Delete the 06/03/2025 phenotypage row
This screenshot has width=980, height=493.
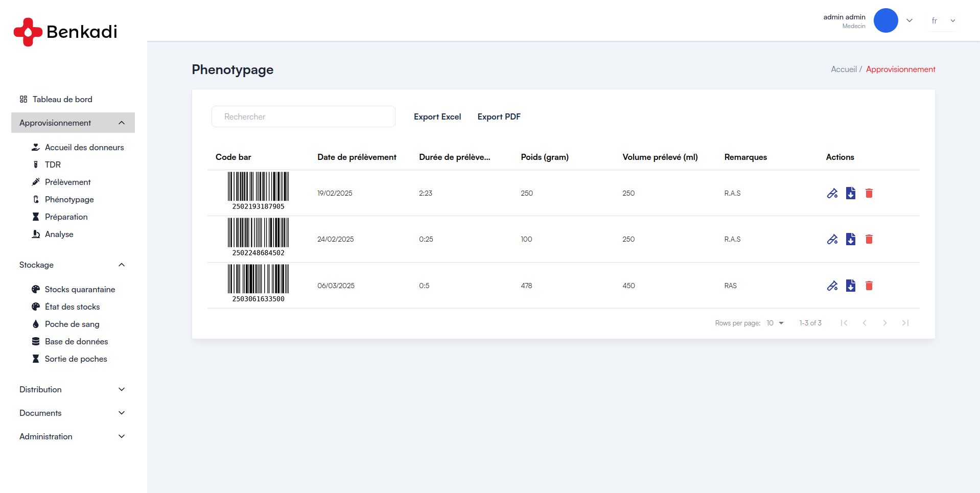[x=869, y=286]
